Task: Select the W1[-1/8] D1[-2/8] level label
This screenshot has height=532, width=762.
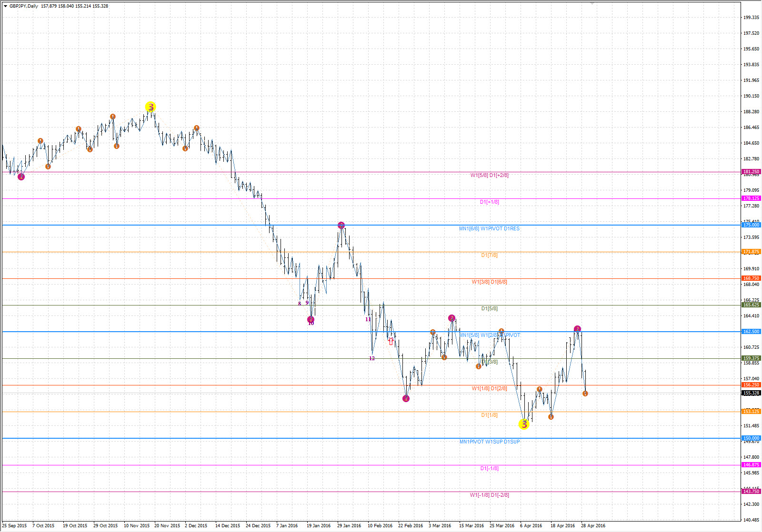Action: (x=489, y=495)
